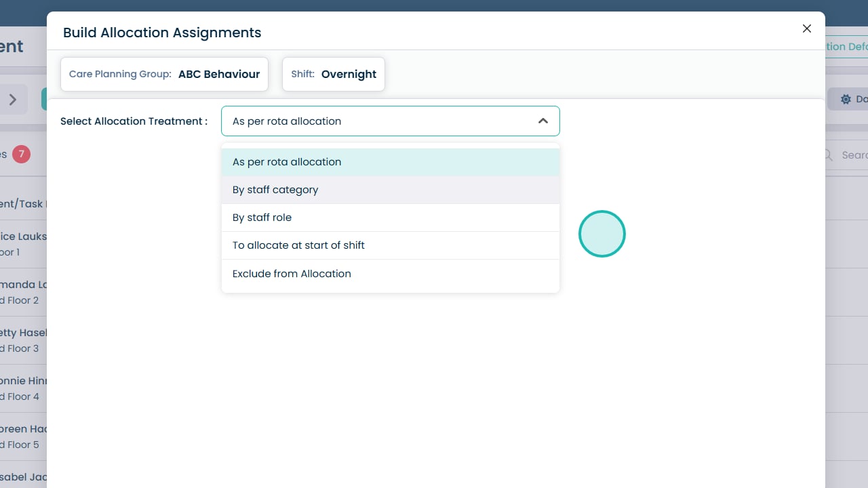Viewport: 868px width, 488px height.
Task: Select the resident row on Floor 5
Action: click(x=23, y=436)
